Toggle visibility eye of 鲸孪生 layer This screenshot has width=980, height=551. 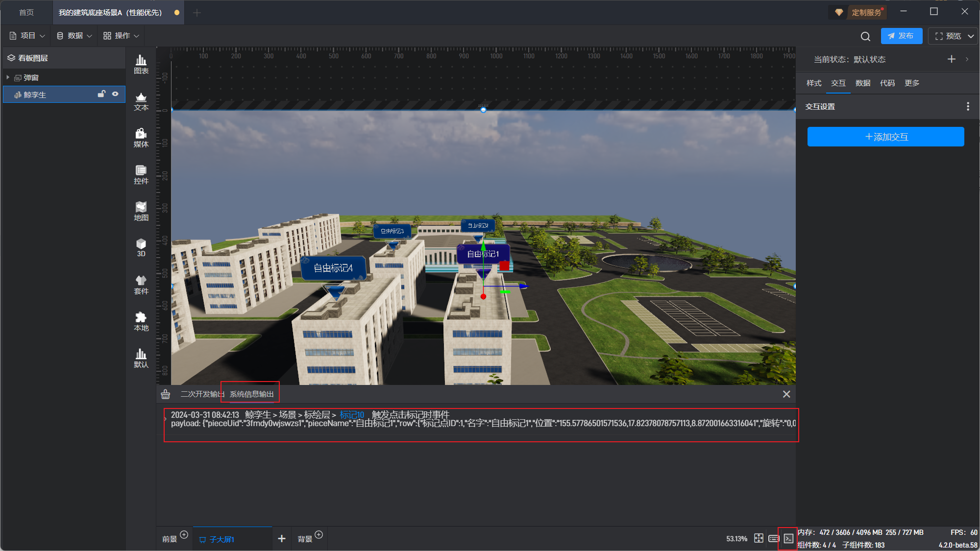click(x=115, y=94)
